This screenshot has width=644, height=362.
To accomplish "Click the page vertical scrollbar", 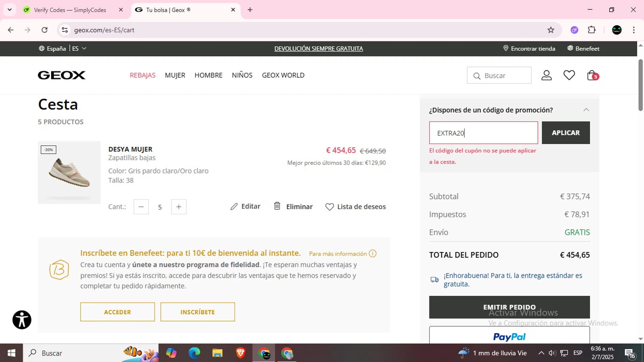I will pos(640,85).
